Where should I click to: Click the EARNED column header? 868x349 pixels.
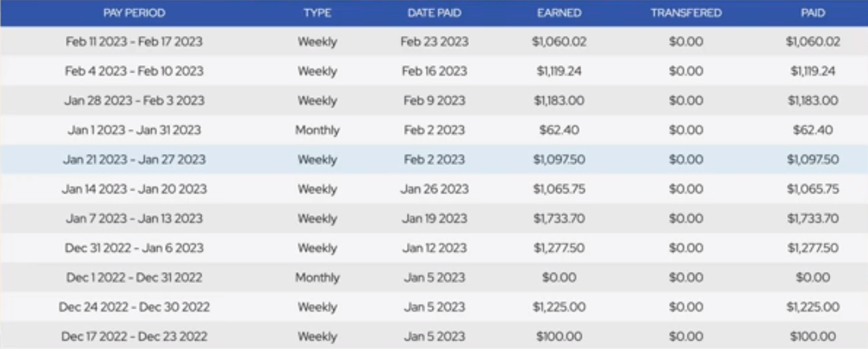559,13
